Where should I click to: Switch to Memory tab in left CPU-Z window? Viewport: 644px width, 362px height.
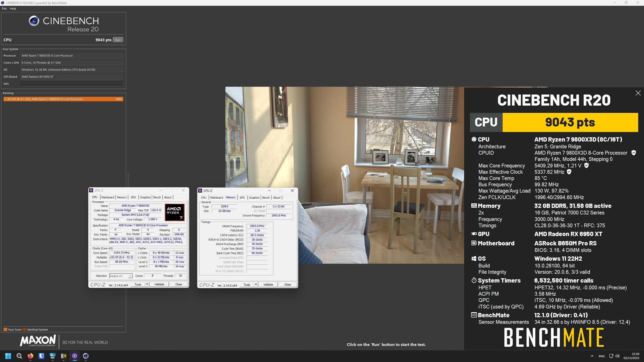coord(122,197)
